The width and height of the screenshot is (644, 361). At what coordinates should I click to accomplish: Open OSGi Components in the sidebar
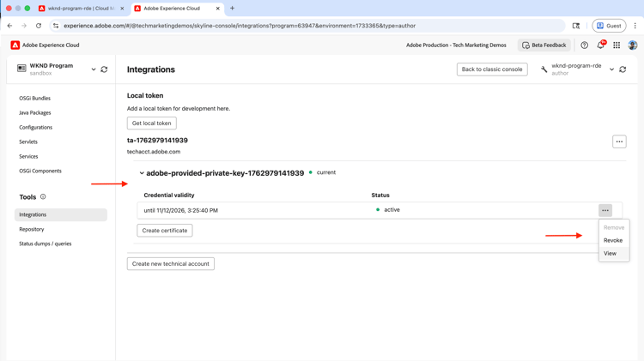[40, 171]
